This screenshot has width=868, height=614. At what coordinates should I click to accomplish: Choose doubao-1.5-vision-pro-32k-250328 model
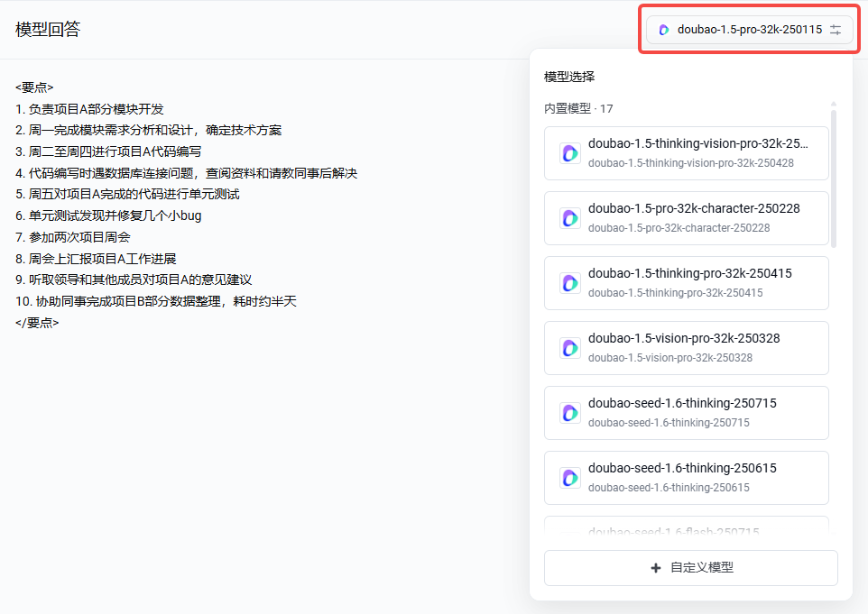[686, 348]
